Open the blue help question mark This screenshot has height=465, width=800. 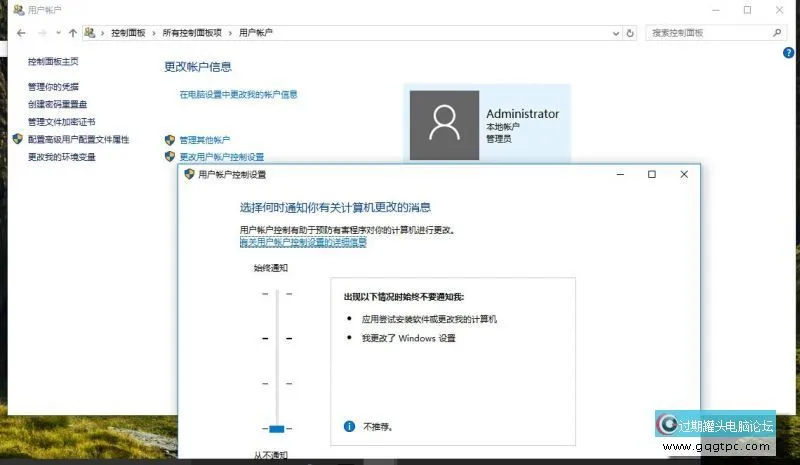click(x=788, y=53)
